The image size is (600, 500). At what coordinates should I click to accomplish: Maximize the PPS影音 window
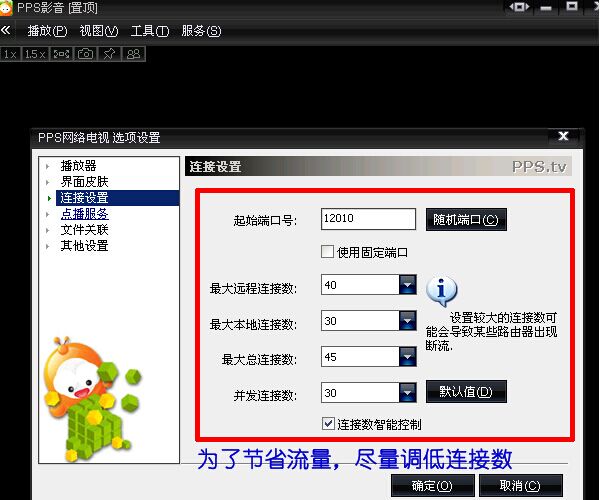coord(572,7)
